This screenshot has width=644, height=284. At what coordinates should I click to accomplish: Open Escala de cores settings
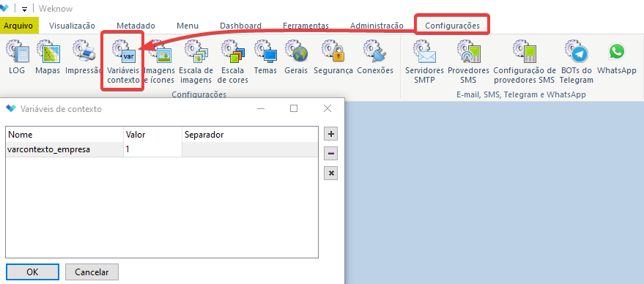tap(232, 61)
